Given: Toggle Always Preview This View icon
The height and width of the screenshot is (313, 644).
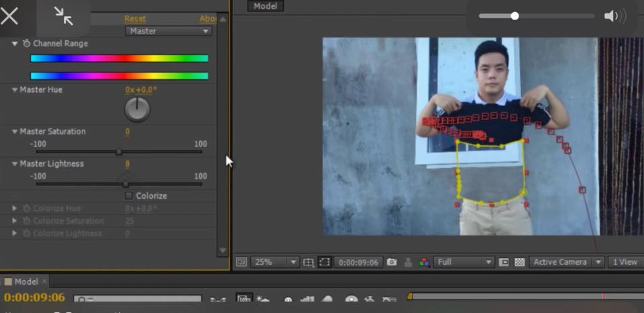Looking at the screenshot, I should (x=241, y=262).
